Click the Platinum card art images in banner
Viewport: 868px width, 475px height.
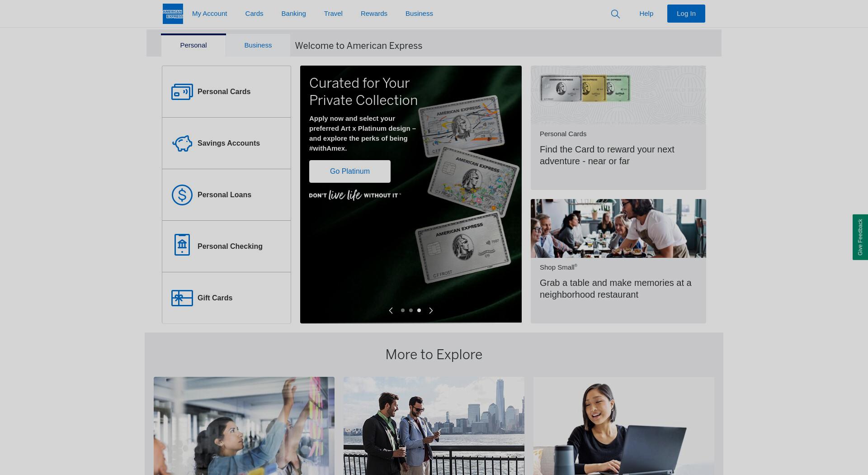tap(467, 189)
